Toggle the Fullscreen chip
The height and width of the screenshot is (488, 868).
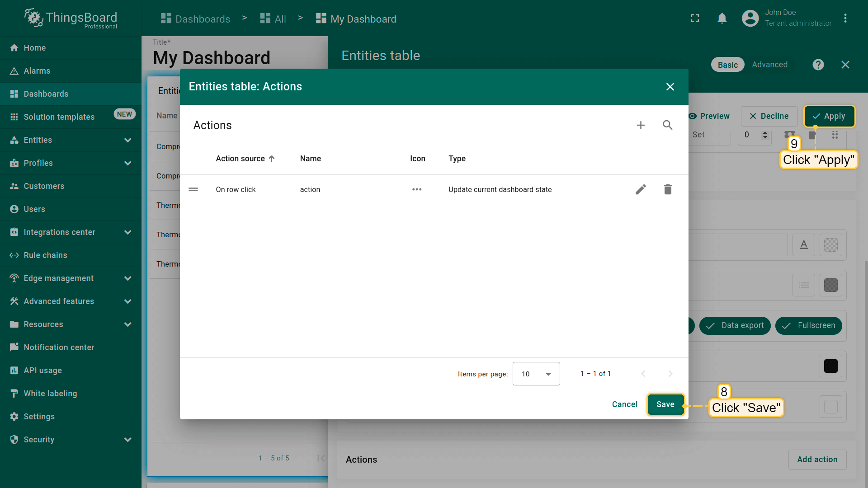click(x=808, y=325)
